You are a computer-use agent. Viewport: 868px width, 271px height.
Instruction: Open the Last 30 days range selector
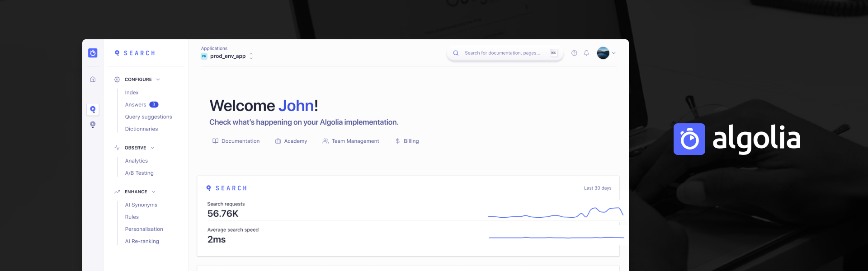coord(598,188)
